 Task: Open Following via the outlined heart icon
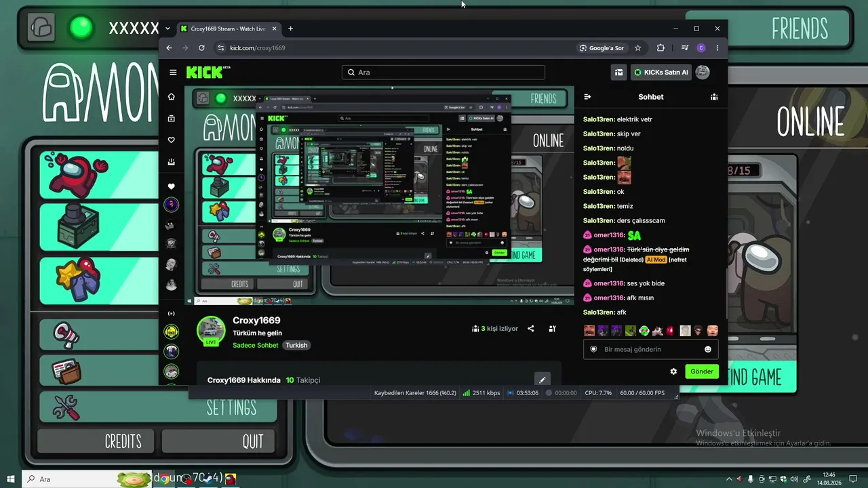[172, 140]
